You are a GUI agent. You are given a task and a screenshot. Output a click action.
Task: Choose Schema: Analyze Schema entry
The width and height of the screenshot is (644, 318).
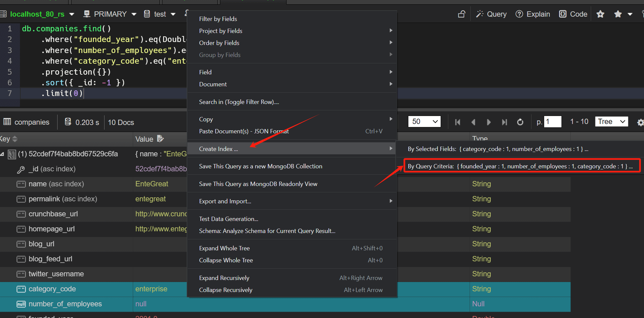[x=292, y=231]
